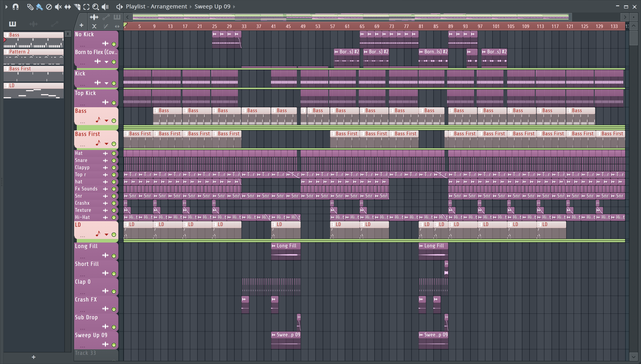Select the LD pattern in picker

pos(34,91)
